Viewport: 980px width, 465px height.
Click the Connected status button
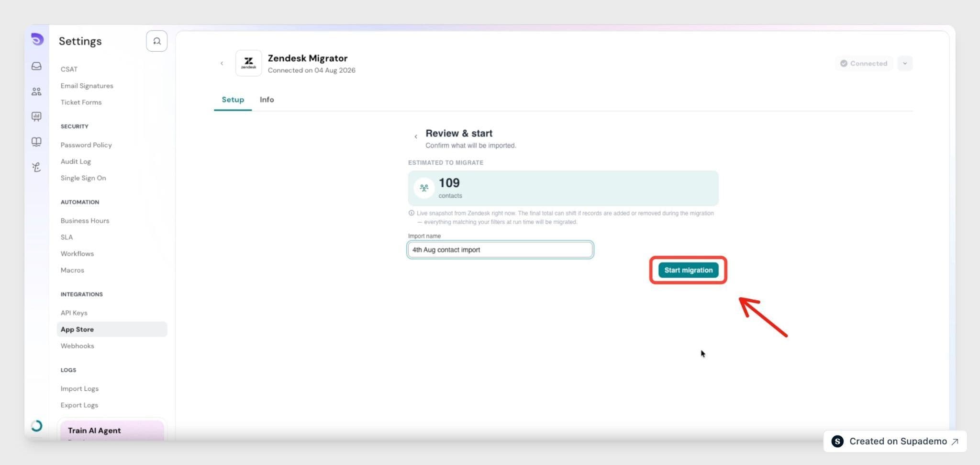864,63
